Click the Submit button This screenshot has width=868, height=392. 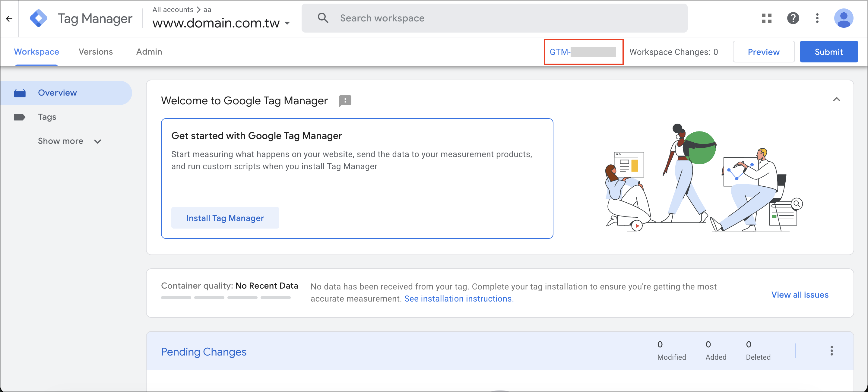point(828,52)
